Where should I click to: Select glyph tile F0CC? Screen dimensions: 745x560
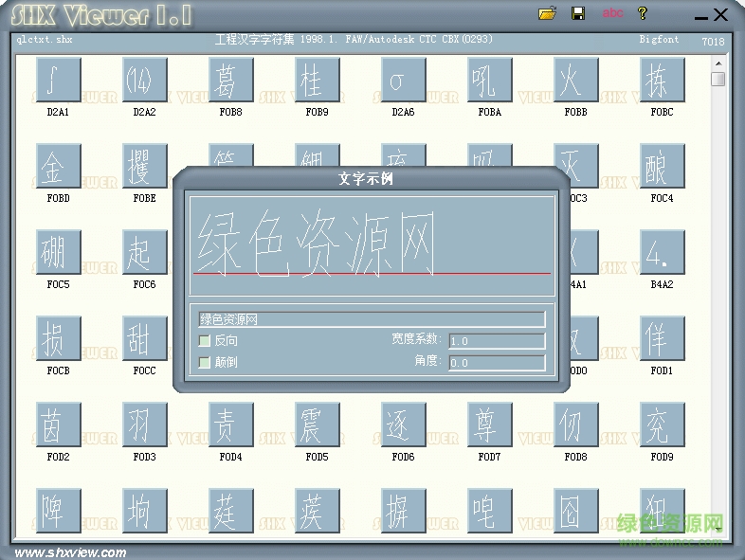(145, 338)
